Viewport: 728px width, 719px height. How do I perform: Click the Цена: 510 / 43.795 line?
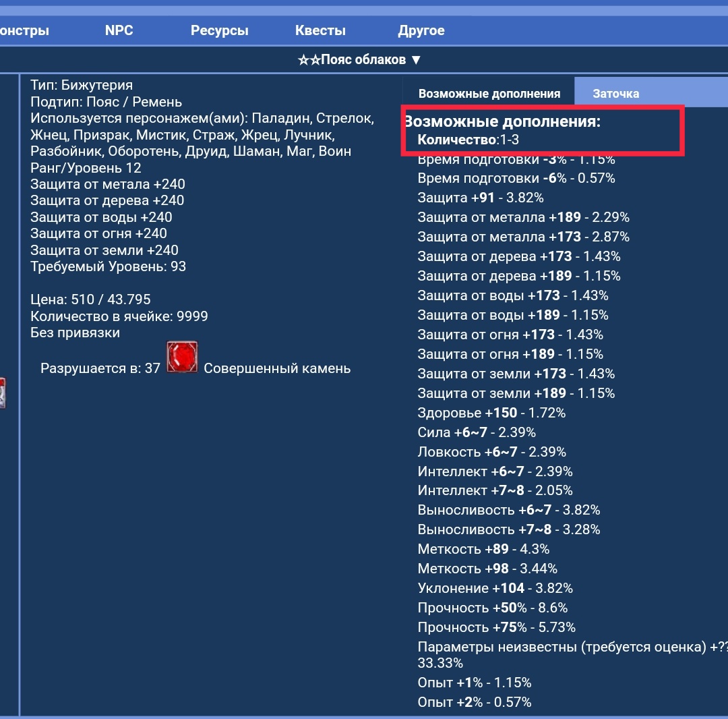point(90,299)
